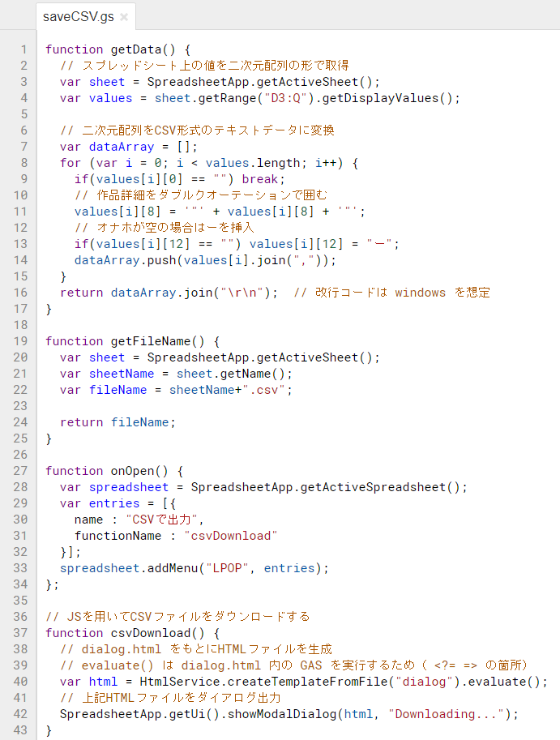
Task: Click return fileName on line 24
Action: point(114,422)
